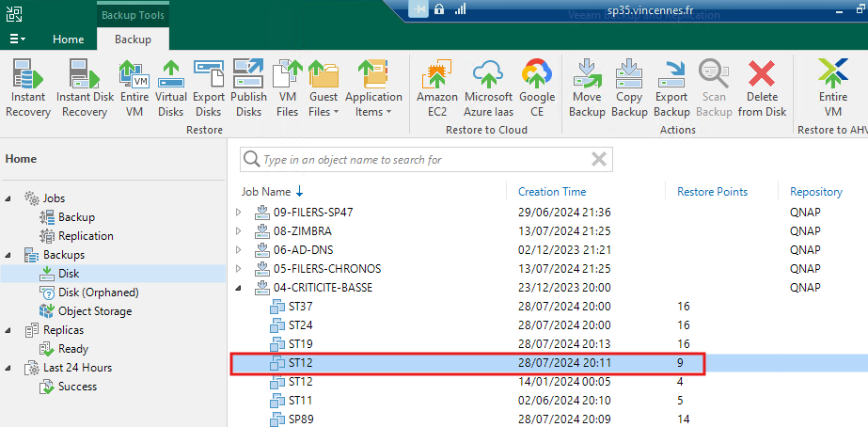Select Disk (Orphaned) in the tree

(99, 293)
